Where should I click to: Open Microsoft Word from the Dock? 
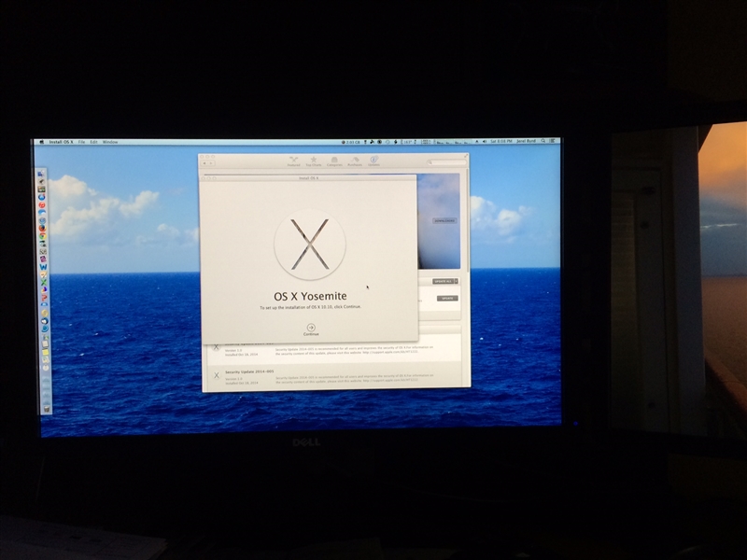point(43,267)
